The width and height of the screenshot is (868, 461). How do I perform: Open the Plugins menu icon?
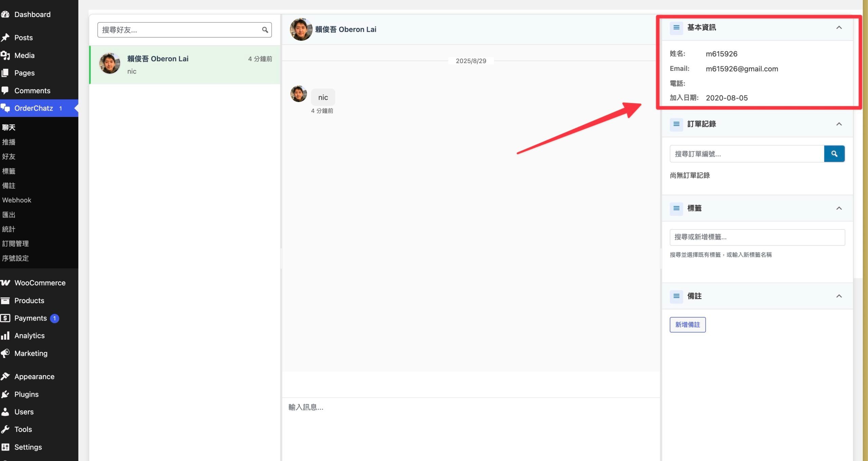tap(5, 394)
